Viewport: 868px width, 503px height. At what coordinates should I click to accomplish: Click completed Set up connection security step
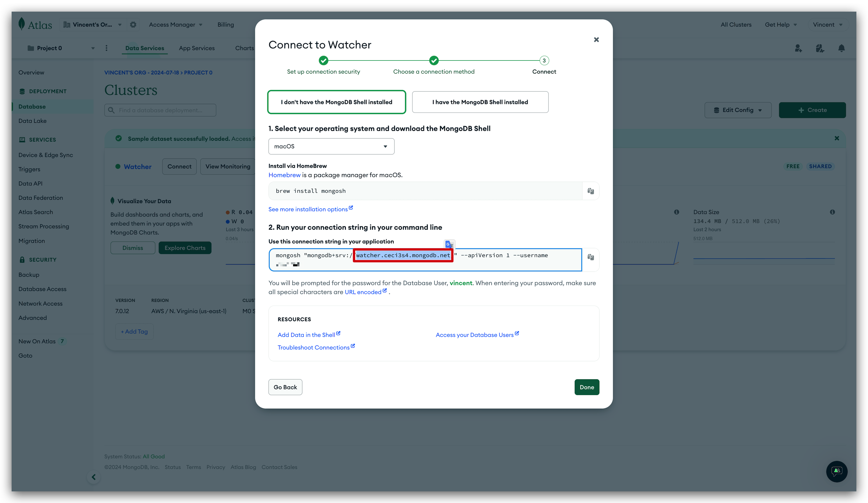tap(323, 61)
